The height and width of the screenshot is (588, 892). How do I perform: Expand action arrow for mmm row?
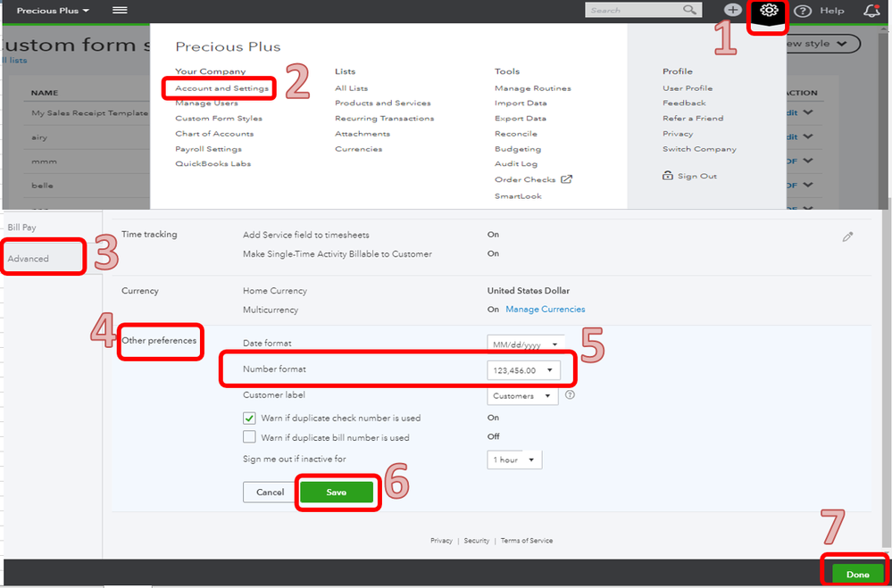click(x=808, y=161)
